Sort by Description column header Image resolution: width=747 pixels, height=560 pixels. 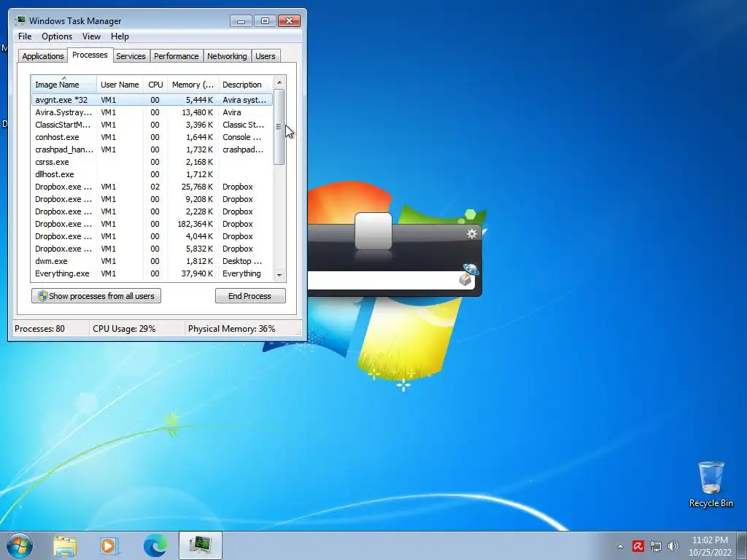point(245,85)
